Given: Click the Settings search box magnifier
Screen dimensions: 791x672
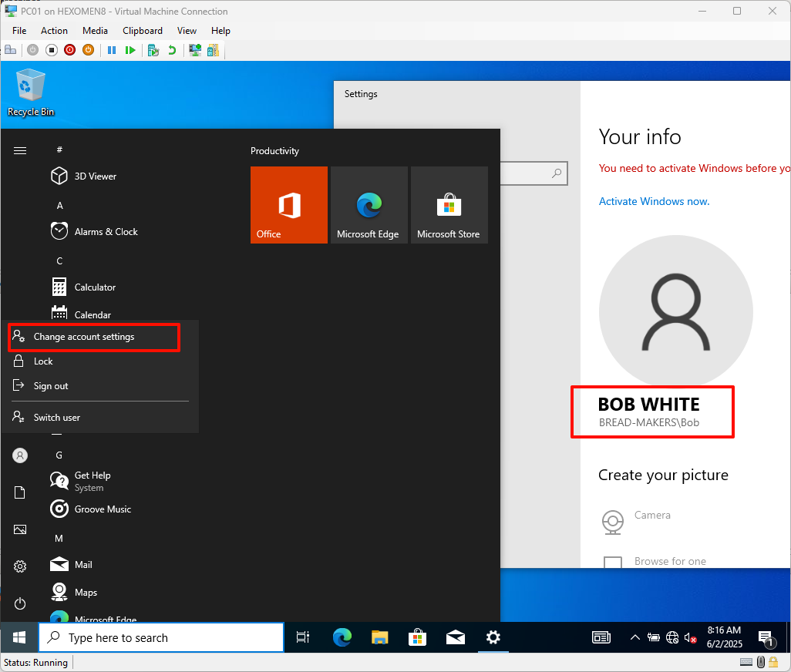Looking at the screenshot, I should [x=557, y=173].
